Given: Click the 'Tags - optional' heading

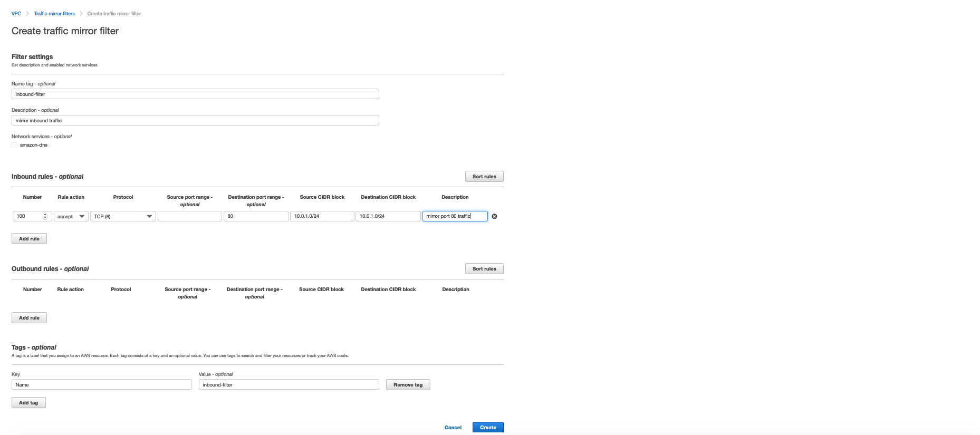Looking at the screenshot, I should (34, 347).
